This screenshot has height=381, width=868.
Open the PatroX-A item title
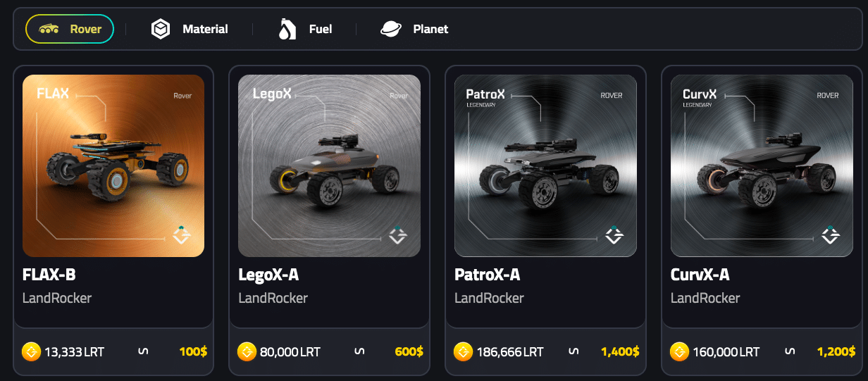[488, 275]
